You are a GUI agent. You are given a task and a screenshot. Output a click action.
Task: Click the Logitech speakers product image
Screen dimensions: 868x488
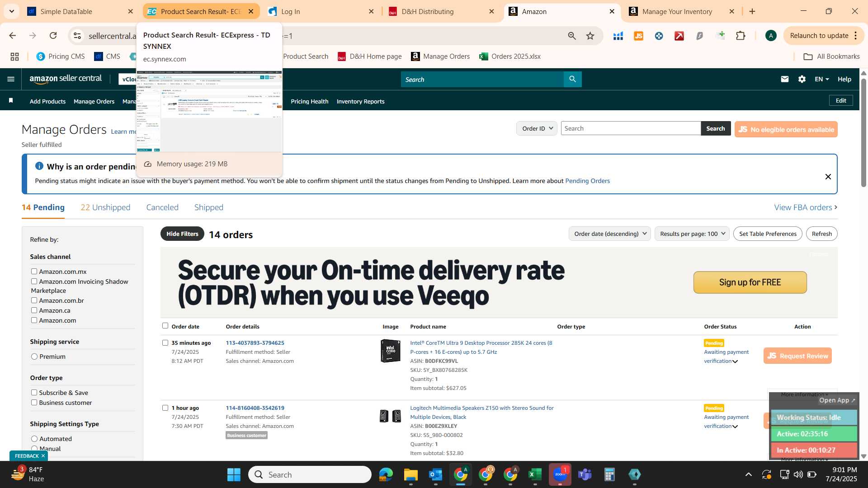pos(390,416)
